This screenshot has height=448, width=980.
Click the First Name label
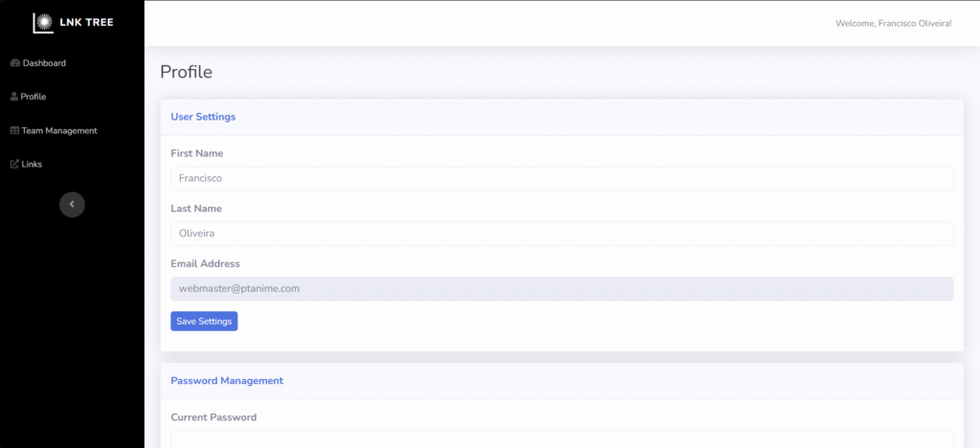coord(197,153)
